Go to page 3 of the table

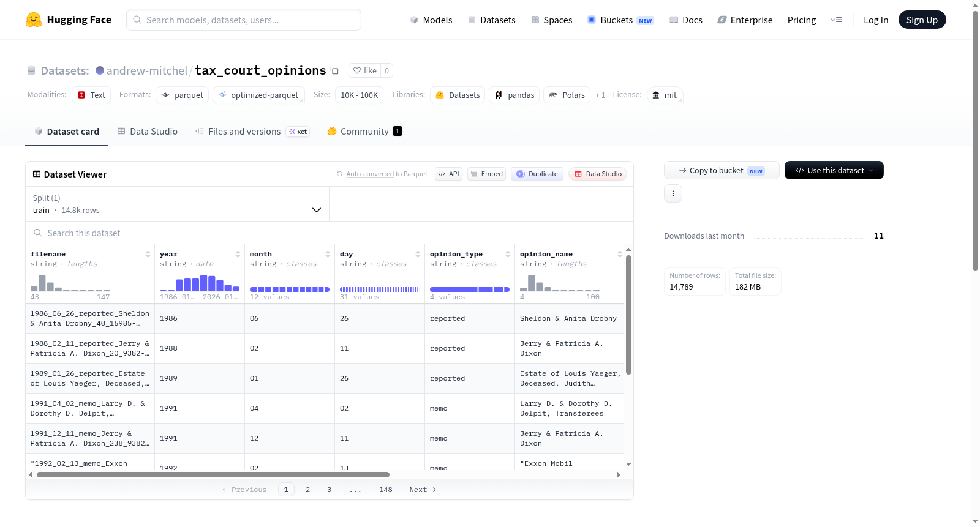coord(330,490)
